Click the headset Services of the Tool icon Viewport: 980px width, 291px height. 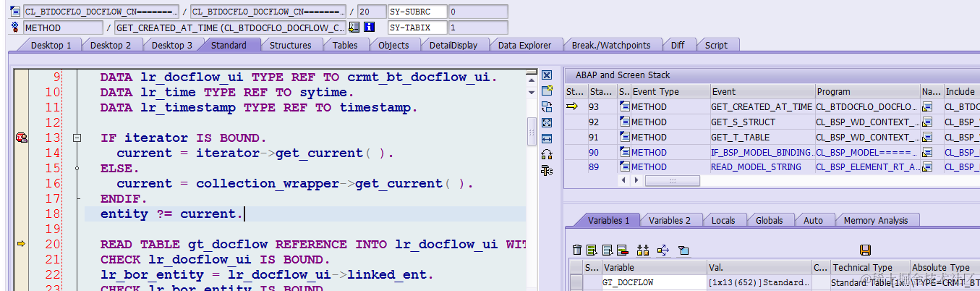(x=547, y=154)
